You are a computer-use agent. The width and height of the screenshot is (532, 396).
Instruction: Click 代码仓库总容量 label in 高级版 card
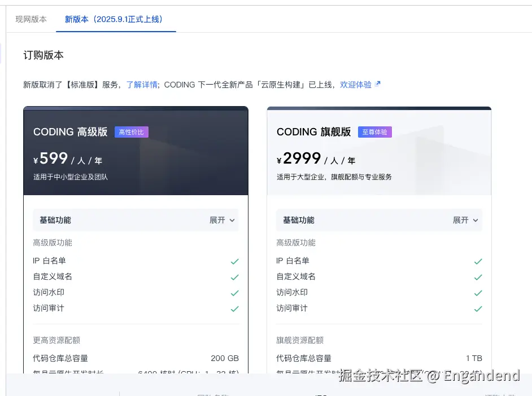point(60,358)
